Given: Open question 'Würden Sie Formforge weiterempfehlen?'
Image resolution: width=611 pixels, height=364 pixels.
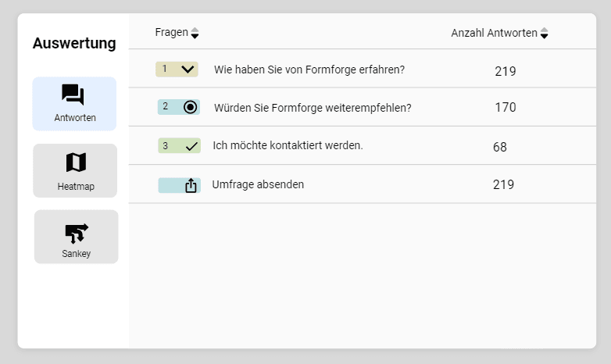Looking at the screenshot, I should click(313, 107).
